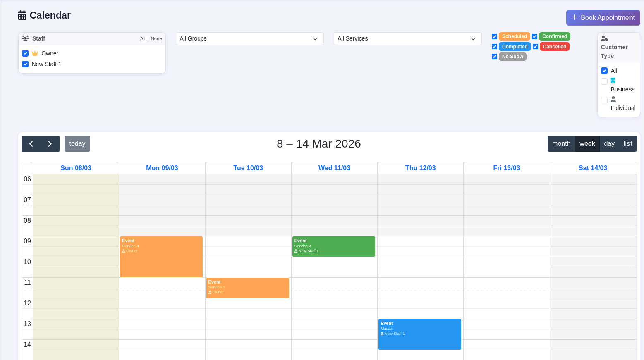644x360 pixels.
Task: Select the blue Masaz event on Thursday
Action: pyautogui.click(x=419, y=334)
